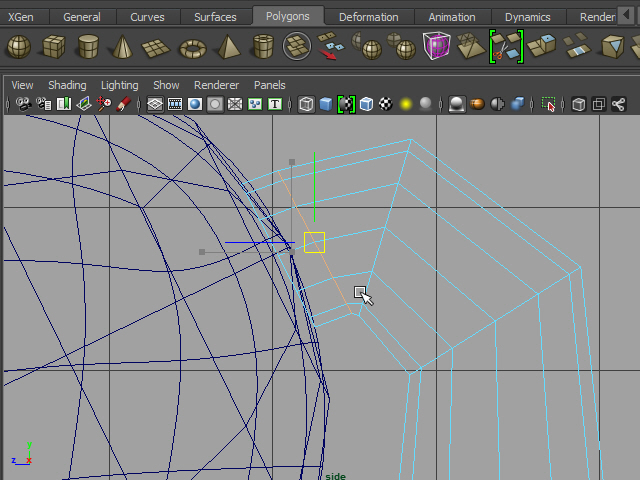
Task: Open the View panel menu
Action: tap(22, 85)
